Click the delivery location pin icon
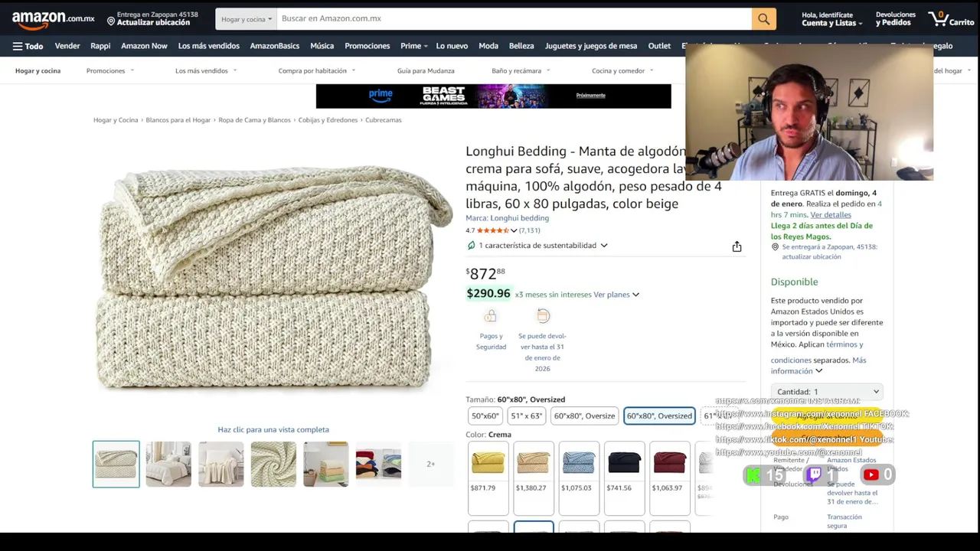Screen dimensions: 980x551 111,21
